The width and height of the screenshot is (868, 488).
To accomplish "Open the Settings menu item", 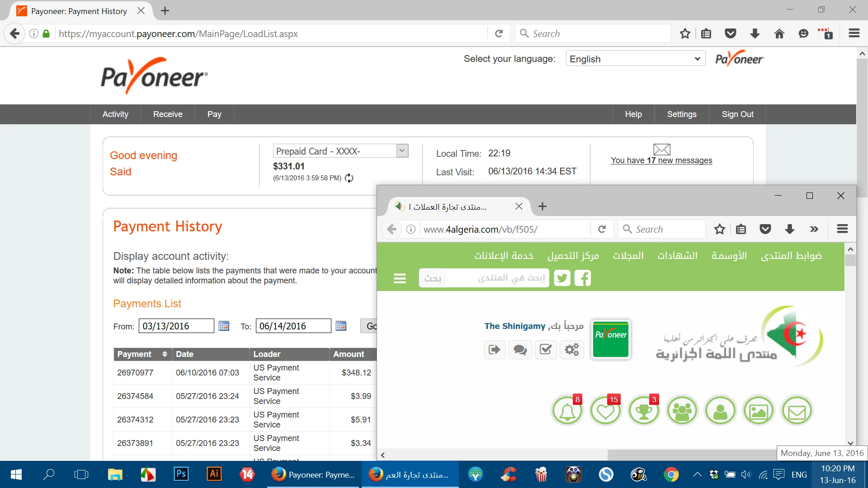I will [681, 114].
